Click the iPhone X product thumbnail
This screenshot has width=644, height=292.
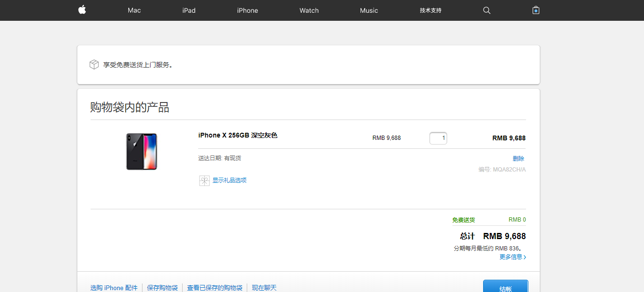(142, 152)
